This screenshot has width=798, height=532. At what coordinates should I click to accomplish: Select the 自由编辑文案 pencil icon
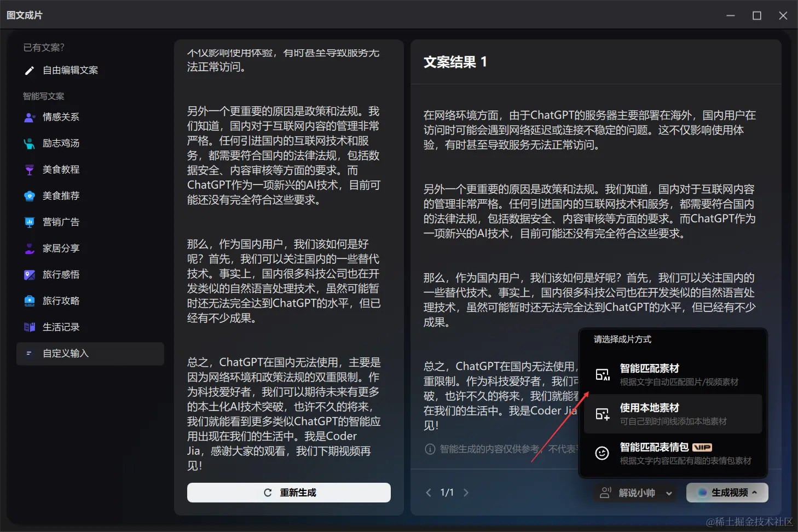[30, 70]
